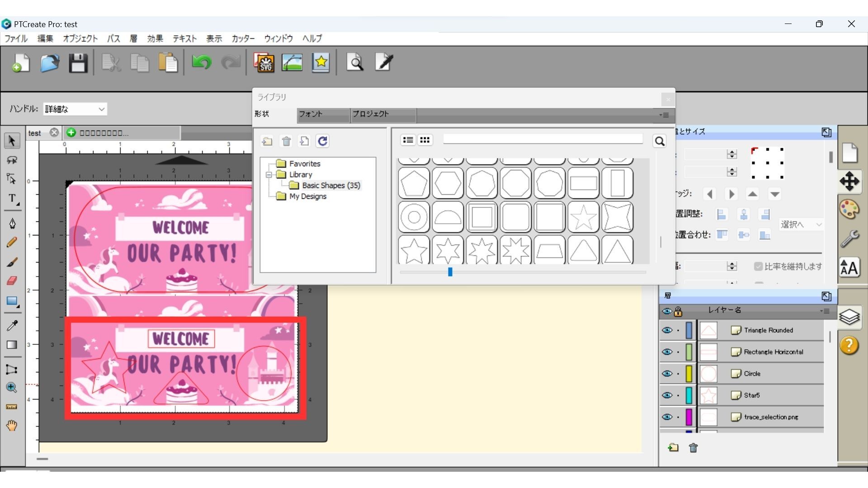Toggle all layers visibility eye in header
Image resolution: width=868 pixels, height=488 pixels.
667,311
